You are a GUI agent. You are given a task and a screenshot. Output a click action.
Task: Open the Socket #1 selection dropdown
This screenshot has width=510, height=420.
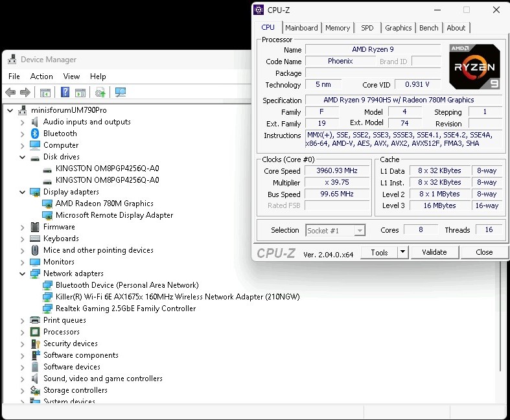pyautogui.click(x=360, y=231)
